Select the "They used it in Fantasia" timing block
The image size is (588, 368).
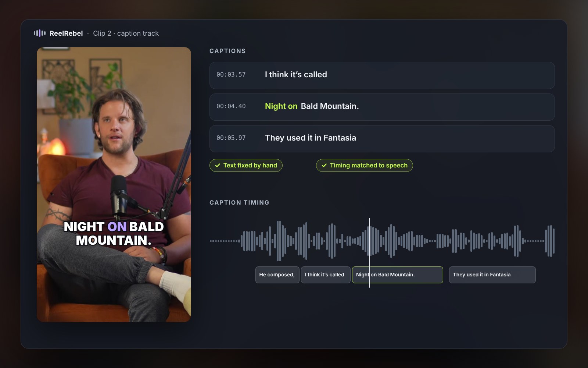[492, 275]
